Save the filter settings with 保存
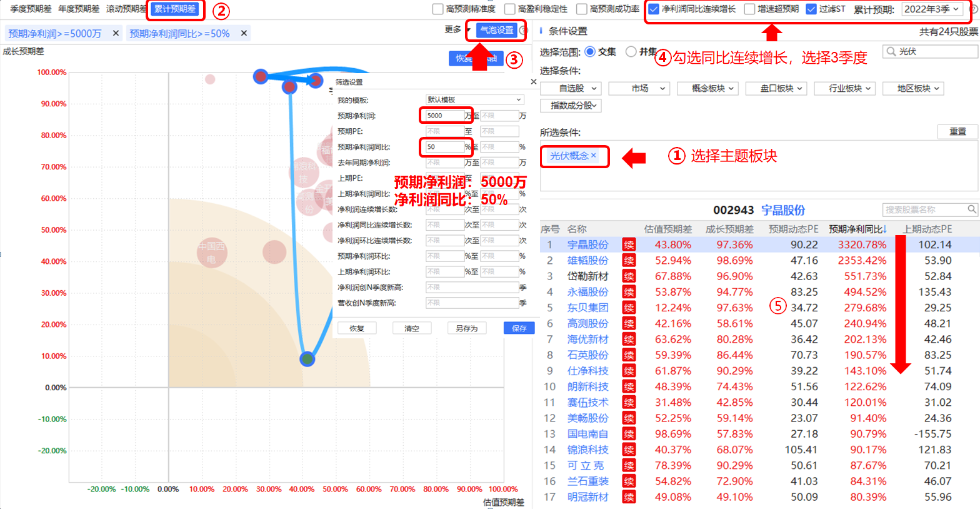Screen dimensions: 980x509 click(519, 328)
